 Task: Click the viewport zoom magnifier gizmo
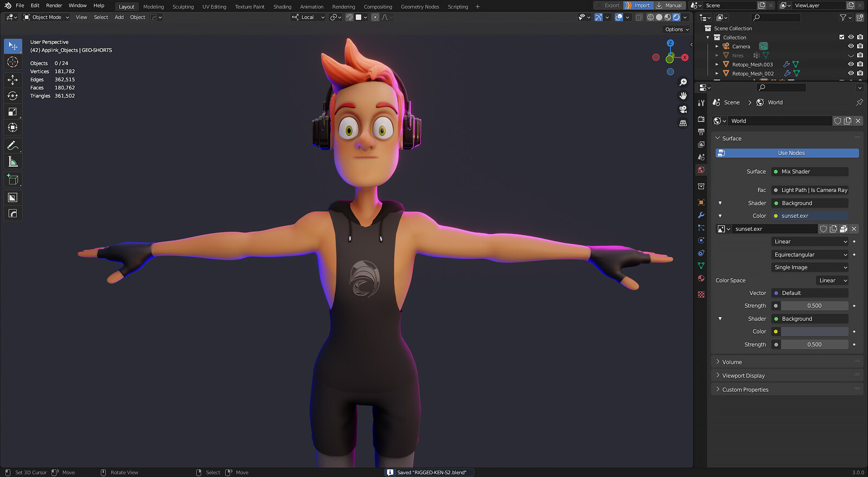(x=683, y=82)
